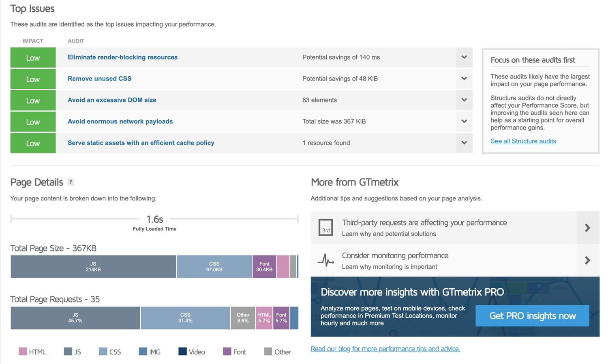Open arrow for Third-party requests tip

(587, 228)
